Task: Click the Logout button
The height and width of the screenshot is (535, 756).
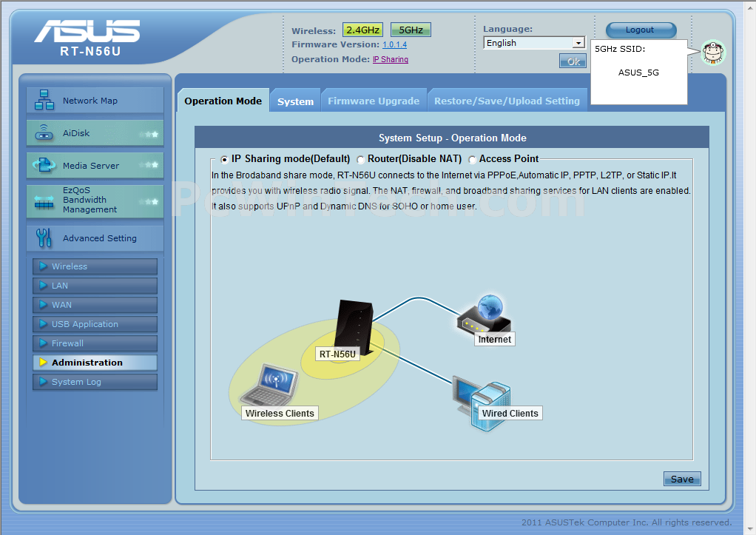Action: coord(641,30)
